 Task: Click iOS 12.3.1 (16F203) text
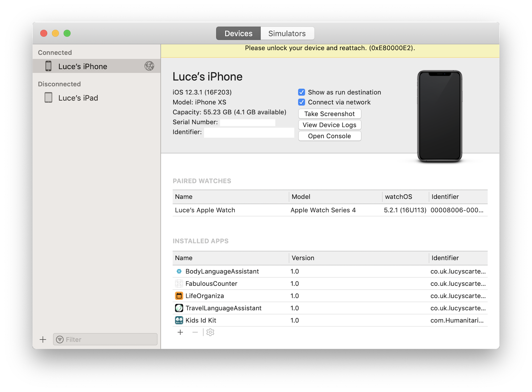click(202, 92)
